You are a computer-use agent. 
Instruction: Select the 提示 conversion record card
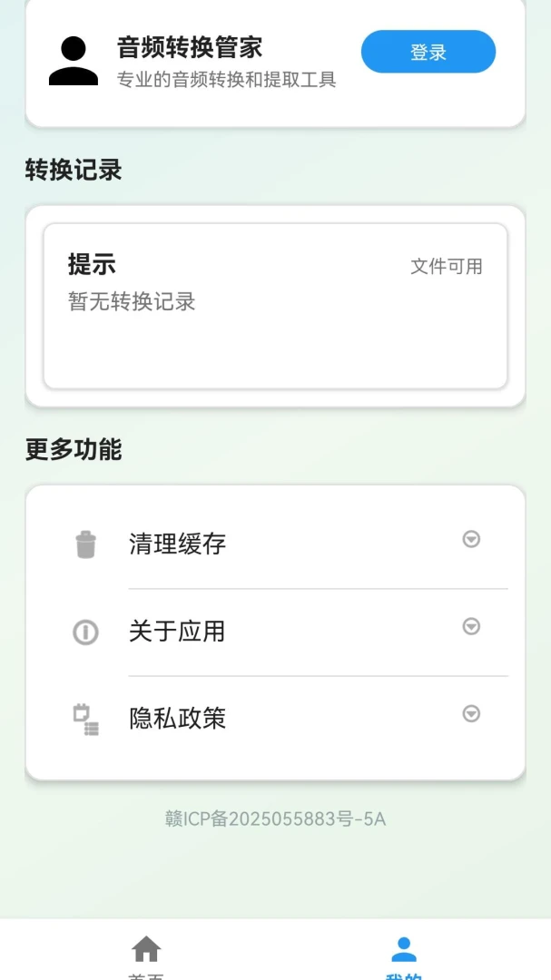pyautogui.click(x=275, y=307)
